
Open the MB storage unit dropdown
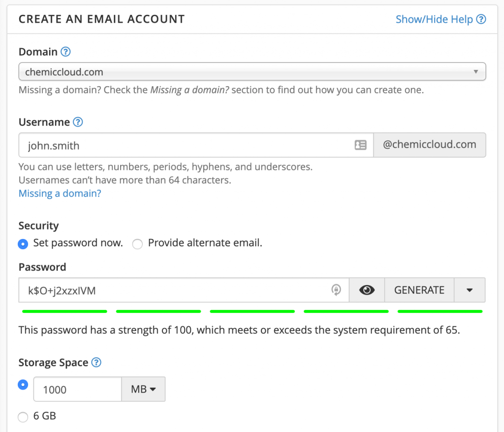143,390
